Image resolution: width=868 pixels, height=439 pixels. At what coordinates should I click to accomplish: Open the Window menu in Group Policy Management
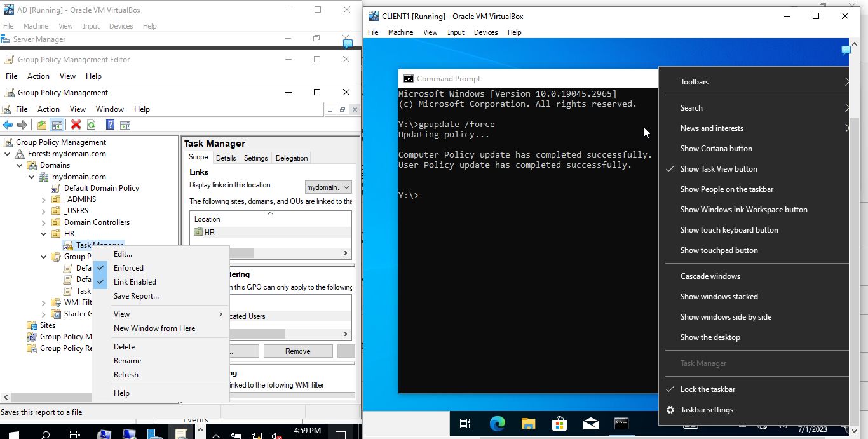click(110, 109)
